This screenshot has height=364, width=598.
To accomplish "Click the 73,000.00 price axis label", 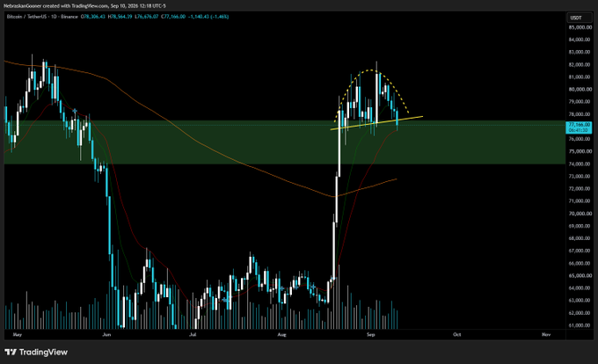I will (x=580, y=177).
